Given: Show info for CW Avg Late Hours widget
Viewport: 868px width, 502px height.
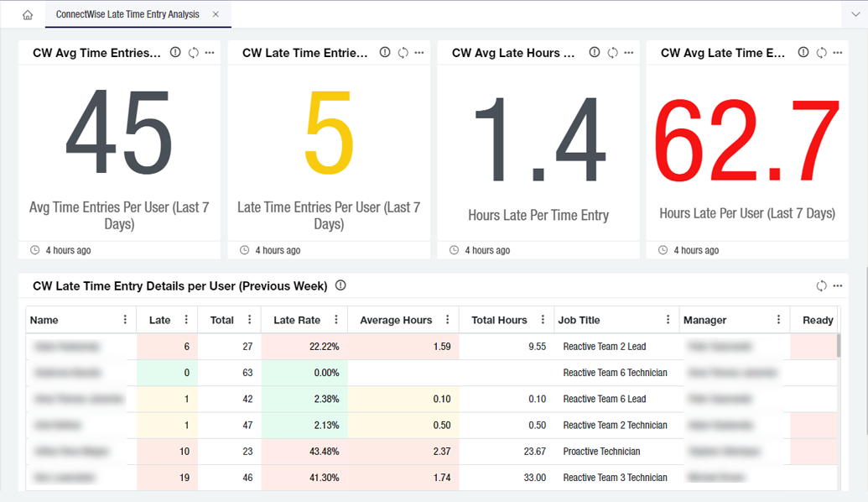Looking at the screenshot, I should [x=595, y=53].
